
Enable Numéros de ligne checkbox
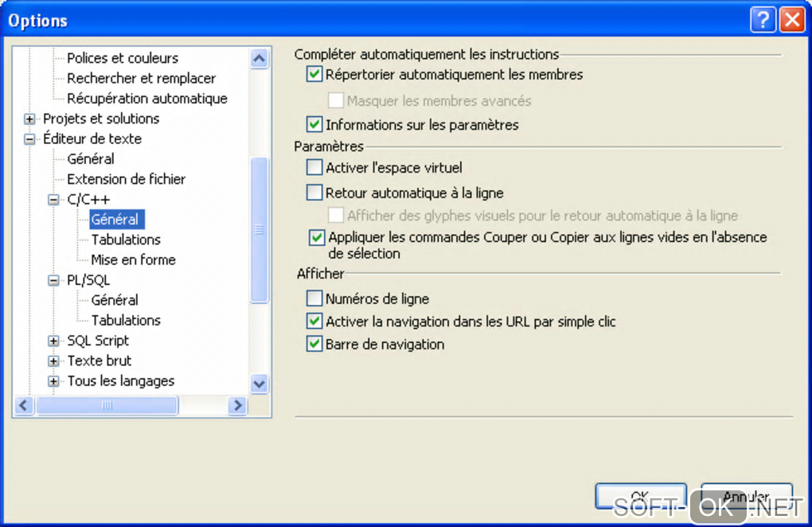(314, 299)
